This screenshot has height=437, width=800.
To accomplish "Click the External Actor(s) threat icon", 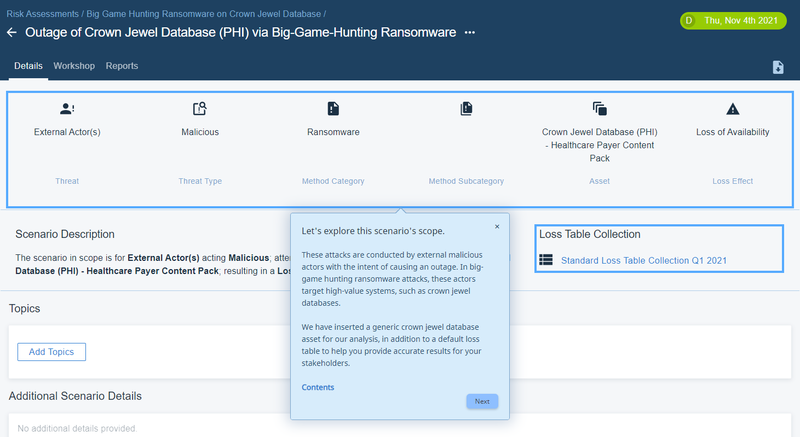I will (67, 109).
